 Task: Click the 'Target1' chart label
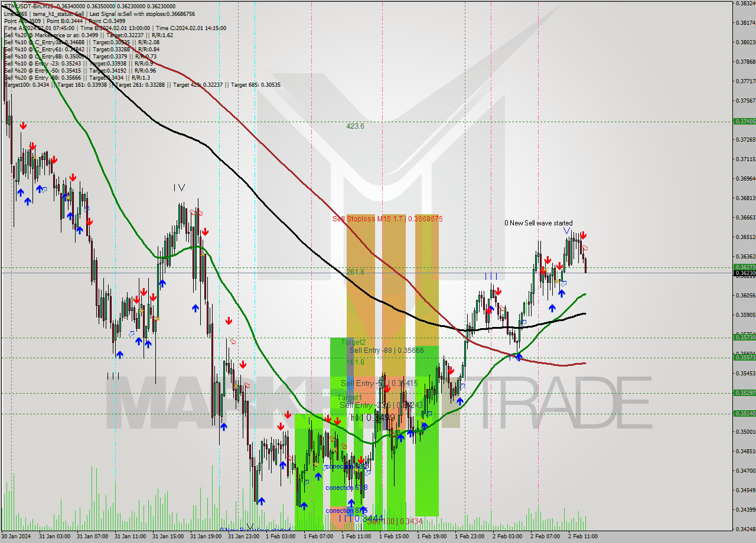tap(350, 398)
